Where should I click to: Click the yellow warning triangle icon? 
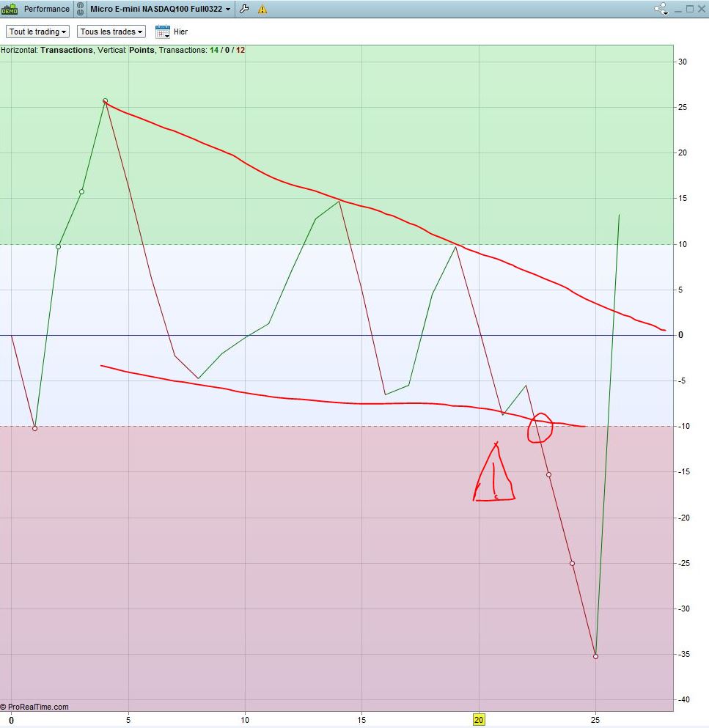[262, 9]
